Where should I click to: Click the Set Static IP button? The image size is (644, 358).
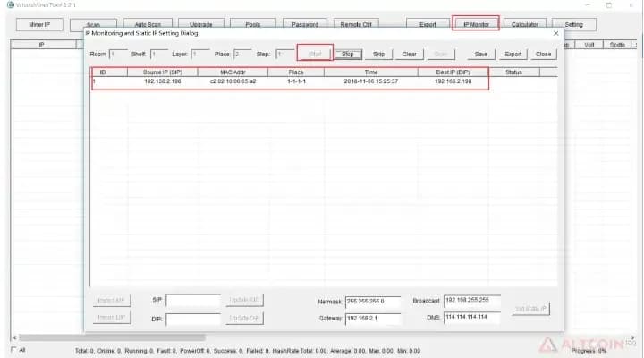click(x=530, y=309)
